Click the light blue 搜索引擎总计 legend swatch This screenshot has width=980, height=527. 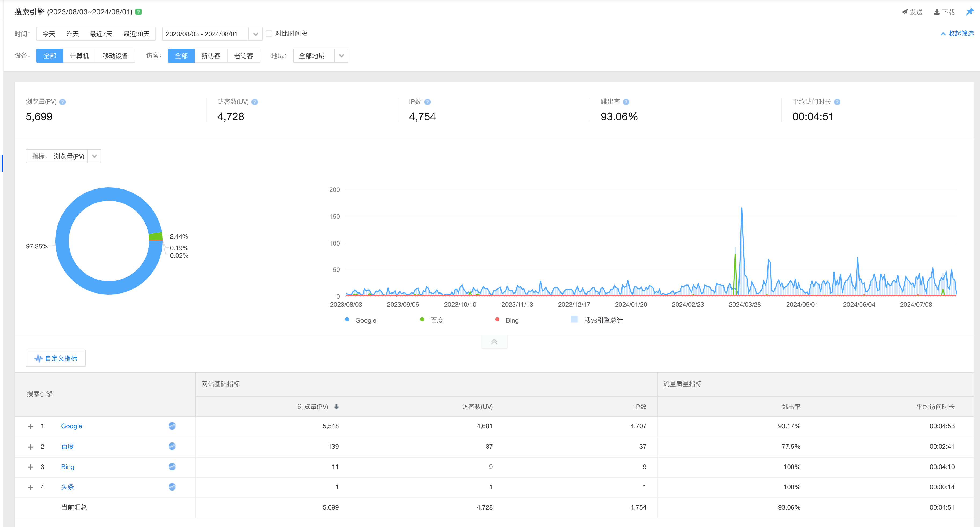tap(574, 319)
